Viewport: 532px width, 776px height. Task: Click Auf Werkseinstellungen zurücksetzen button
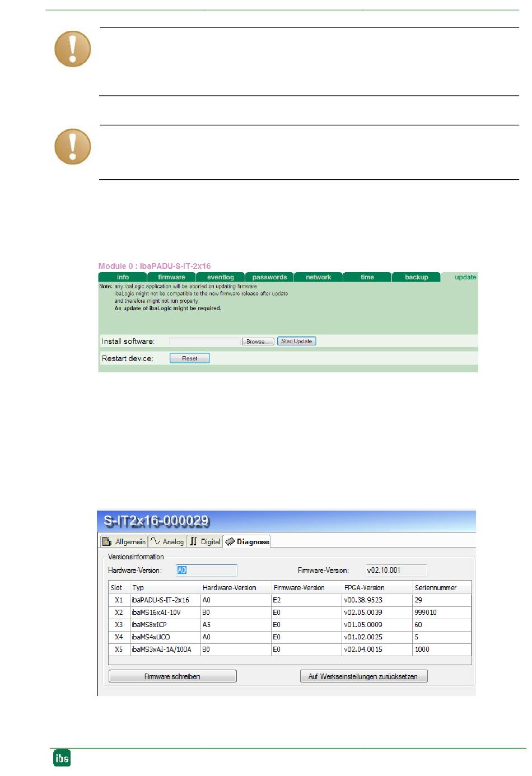pos(363,676)
